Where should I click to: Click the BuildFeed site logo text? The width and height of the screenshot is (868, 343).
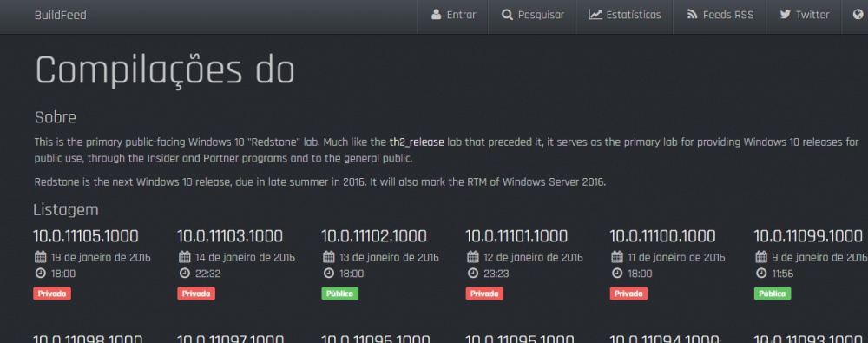[x=61, y=16]
